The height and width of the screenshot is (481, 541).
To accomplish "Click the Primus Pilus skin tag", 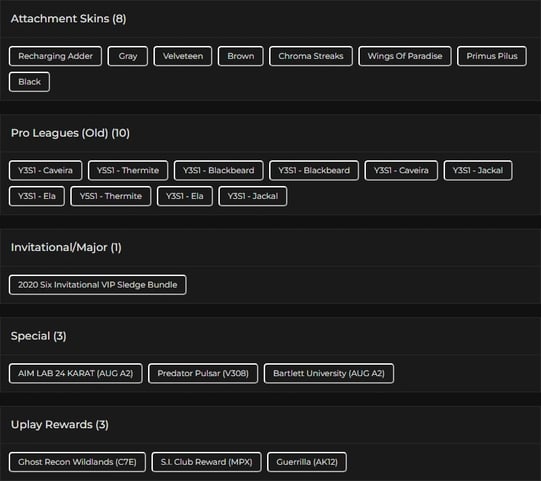I will tap(492, 56).
